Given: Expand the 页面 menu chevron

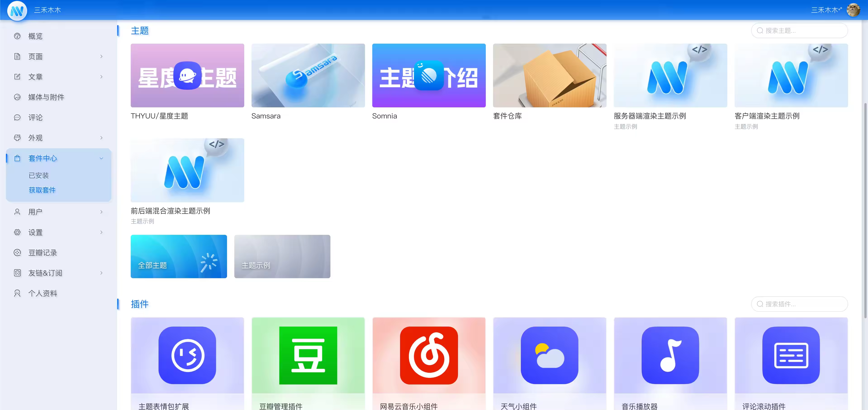Looking at the screenshot, I should tap(101, 56).
